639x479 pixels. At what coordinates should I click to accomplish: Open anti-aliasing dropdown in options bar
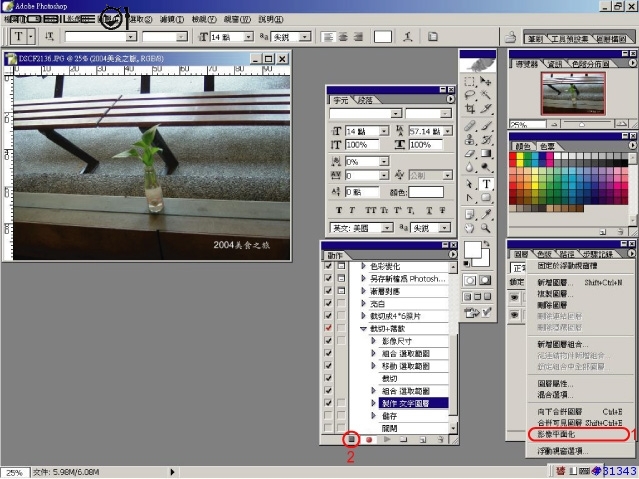pos(304,37)
